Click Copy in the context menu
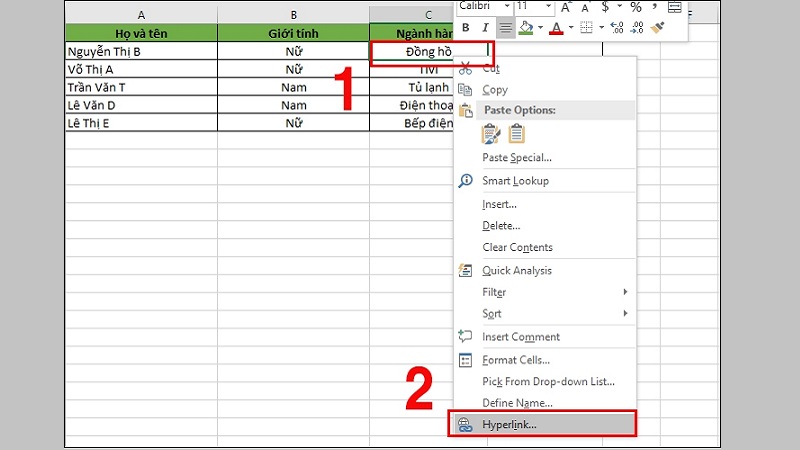 495,90
